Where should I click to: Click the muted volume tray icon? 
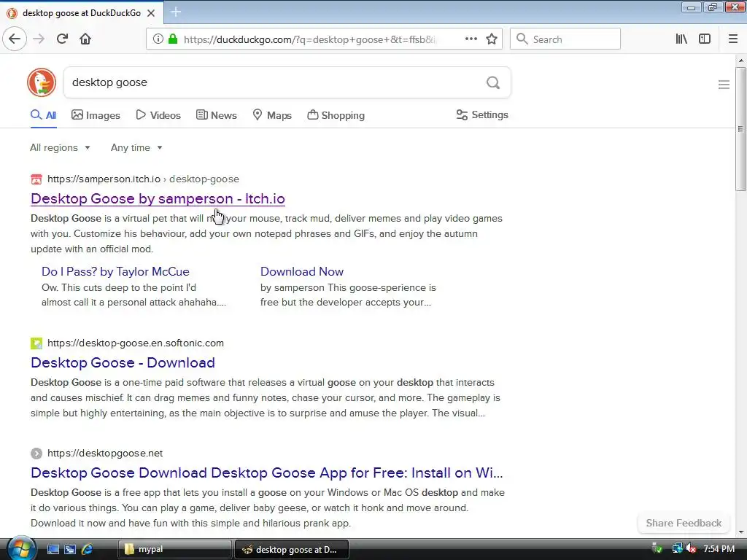(x=692, y=549)
